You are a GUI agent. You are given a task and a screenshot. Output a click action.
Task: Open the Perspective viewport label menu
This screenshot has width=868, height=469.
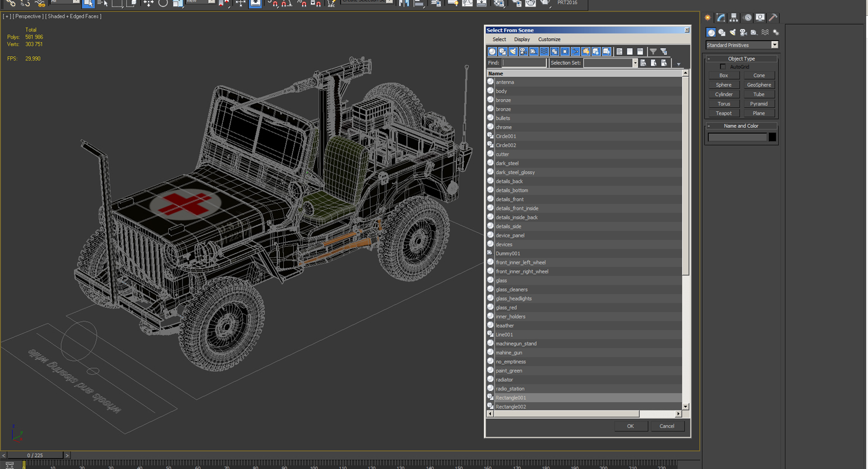(x=28, y=16)
